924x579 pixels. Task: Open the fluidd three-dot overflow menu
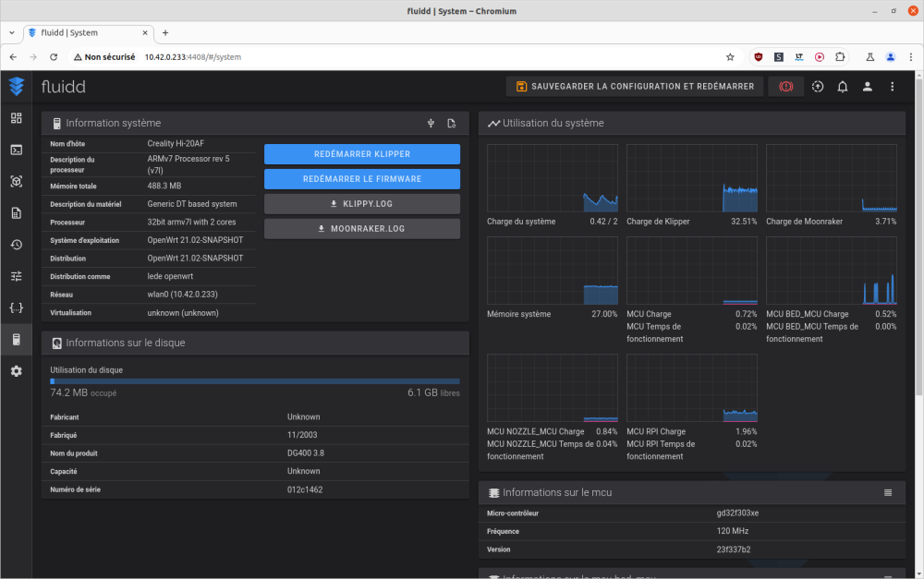coord(893,87)
